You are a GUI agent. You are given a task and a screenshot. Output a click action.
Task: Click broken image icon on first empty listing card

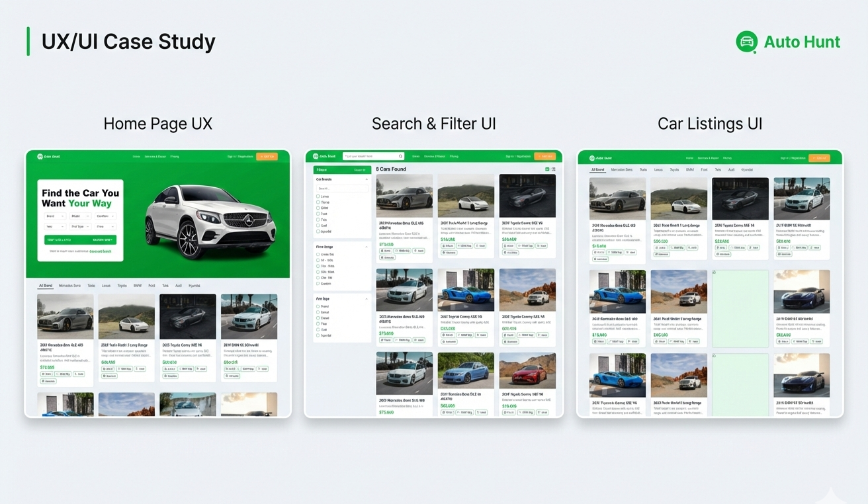715,272
